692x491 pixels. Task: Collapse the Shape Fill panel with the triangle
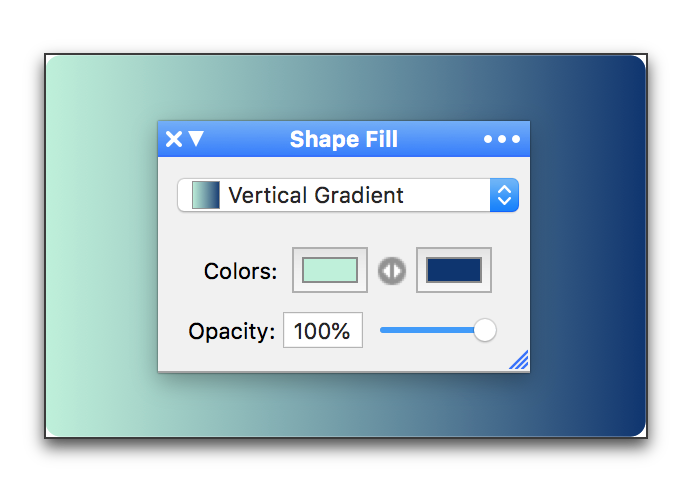[196, 139]
